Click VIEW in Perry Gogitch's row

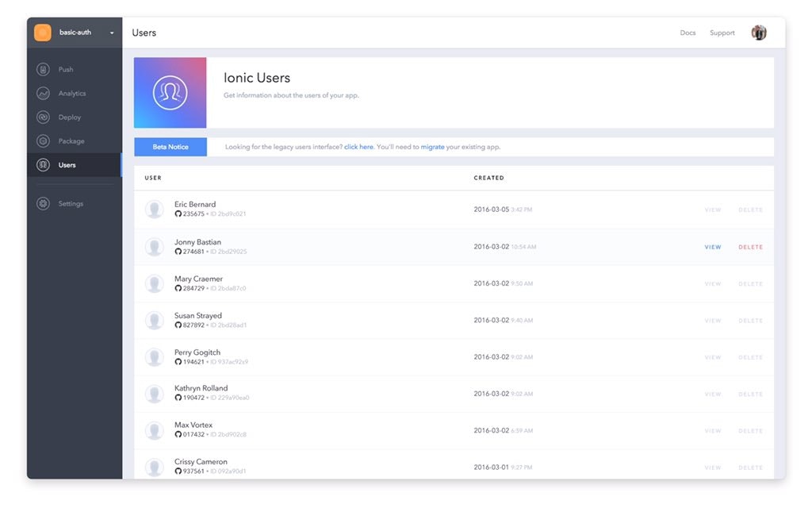[x=713, y=358]
